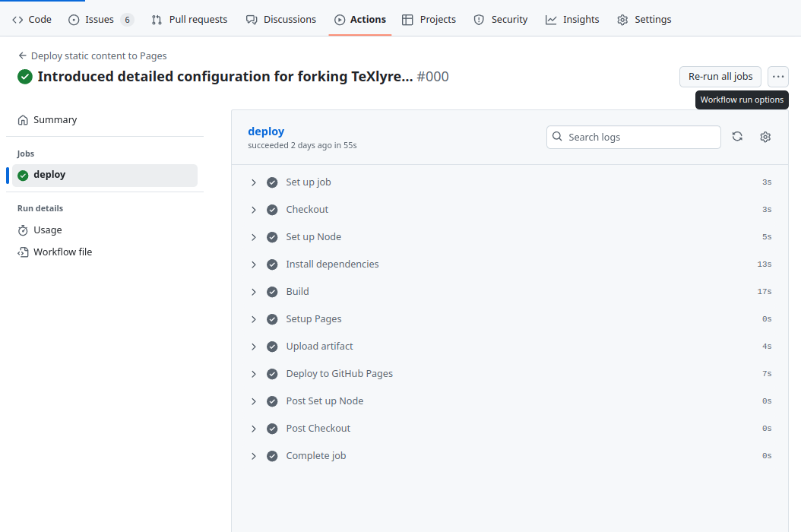The height and width of the screenshot is (532, 801).
Task: Click the back arrow to Deploy static content
Action: coord(22,56)
